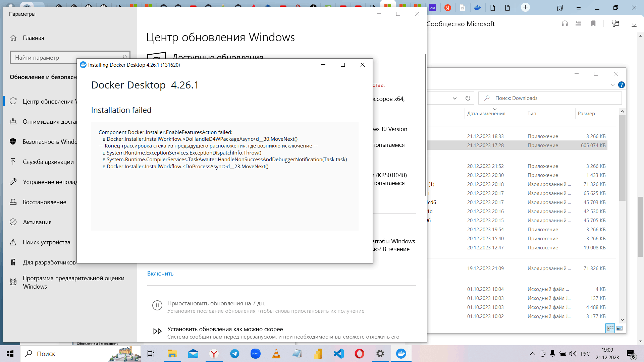Open browser downloads arrow icon
The image size is (644, 362).
(x=634, y=23)
